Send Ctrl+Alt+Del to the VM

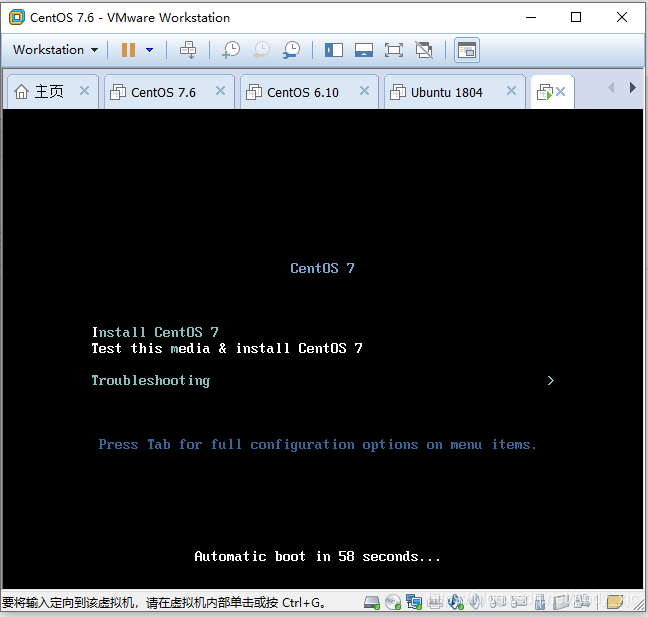point(188,50)
